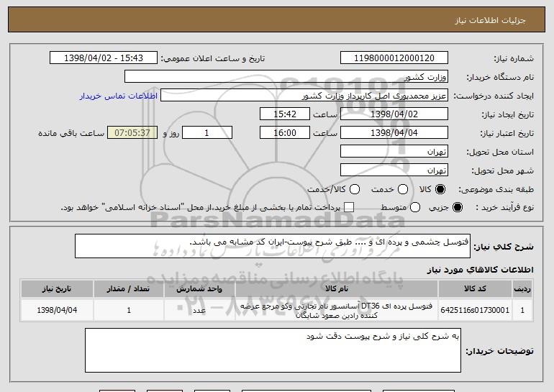Click the validity time field 16:00
The width and height of the screenshot is (554, 392).
(x=285, y=133)
